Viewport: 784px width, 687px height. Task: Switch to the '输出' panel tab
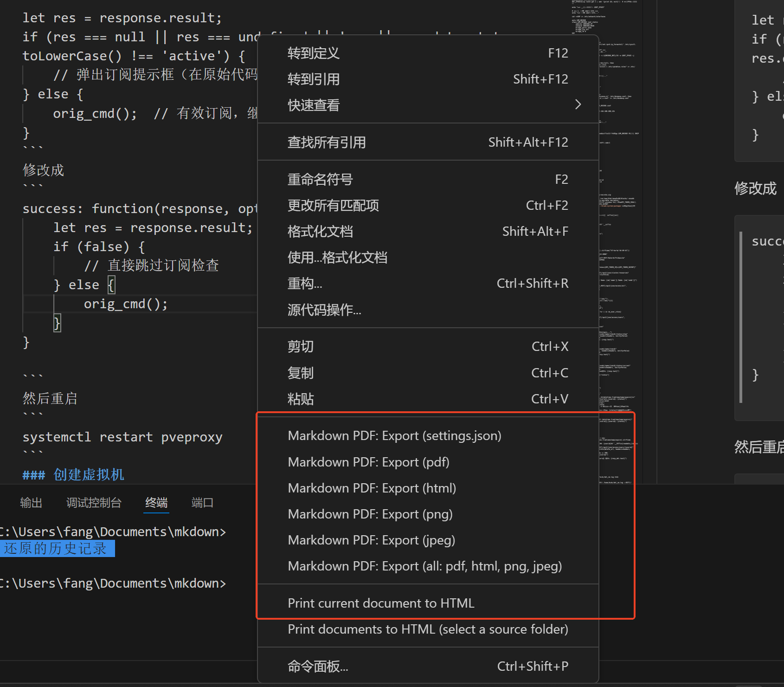pyautogui.click(x=31, y=503)
